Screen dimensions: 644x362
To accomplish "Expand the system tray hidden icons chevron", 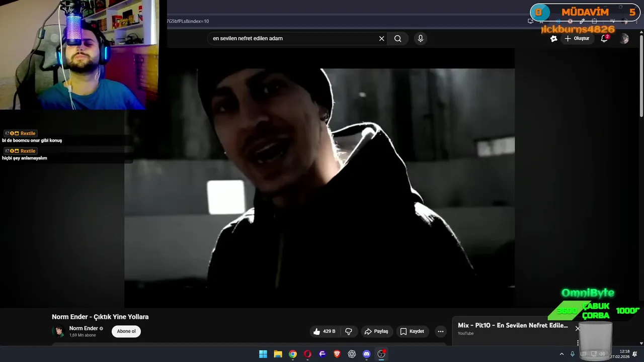I will [561, 354].
